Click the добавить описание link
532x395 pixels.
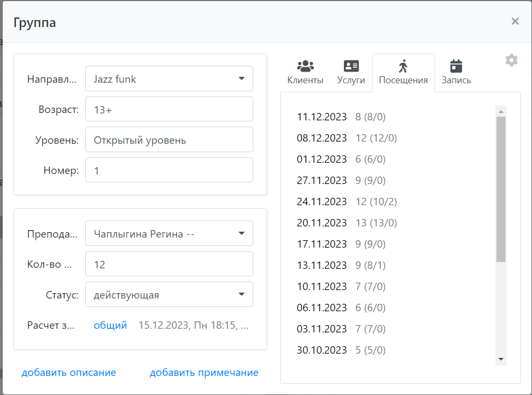[69, 372]
